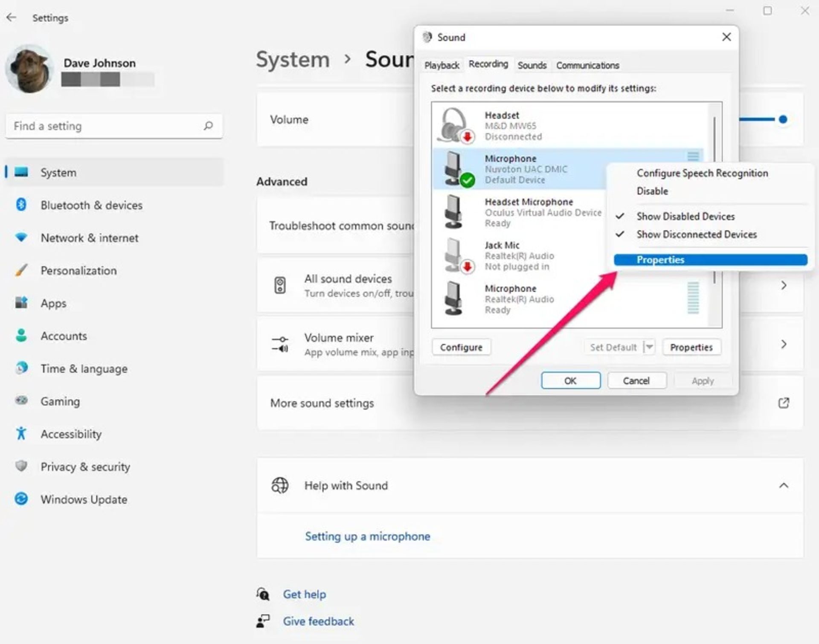Toggle Show Disconnected Devices option

tap(696, 234)
